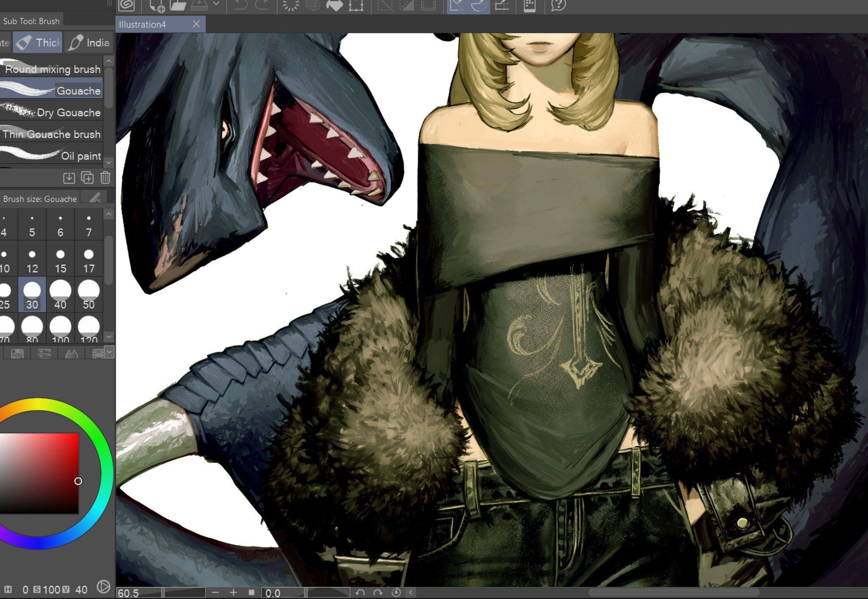Toggle snap to ruler in toolbar
Screen dimensions: 868x599
[x=457, y=5]
